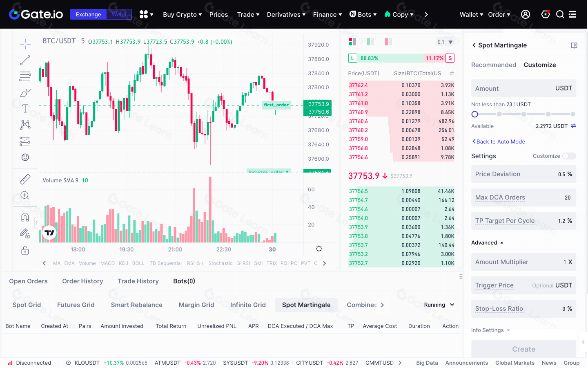Select the XABCD pattern tool
The height and width of the screenshot is (368, 588).
click(25, 125)
